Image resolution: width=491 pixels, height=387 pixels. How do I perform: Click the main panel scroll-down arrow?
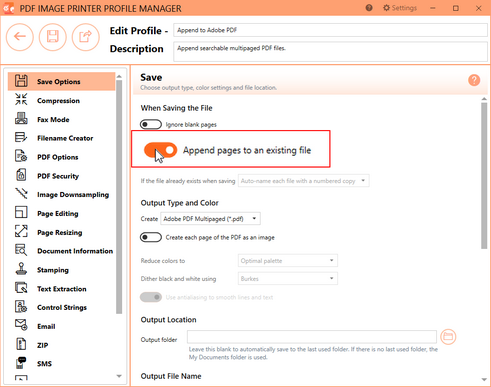pyautogui.click(x=484, y=380)
